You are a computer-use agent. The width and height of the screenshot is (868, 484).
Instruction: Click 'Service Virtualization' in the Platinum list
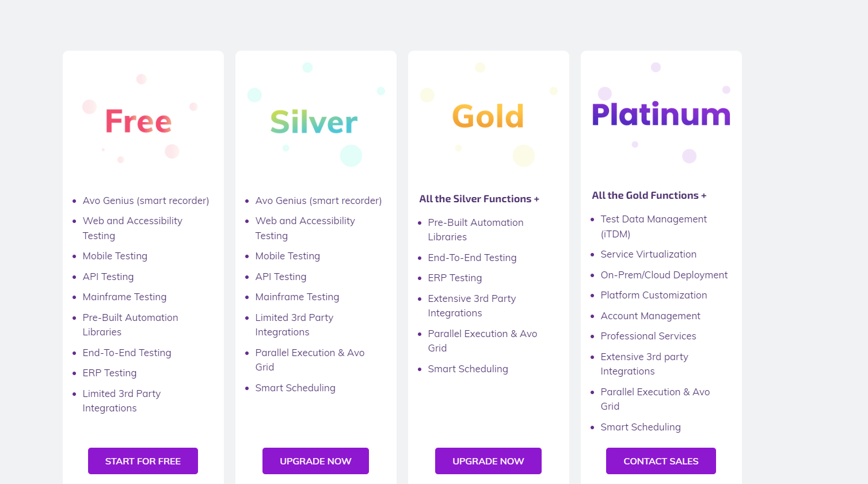click(648, 254)
